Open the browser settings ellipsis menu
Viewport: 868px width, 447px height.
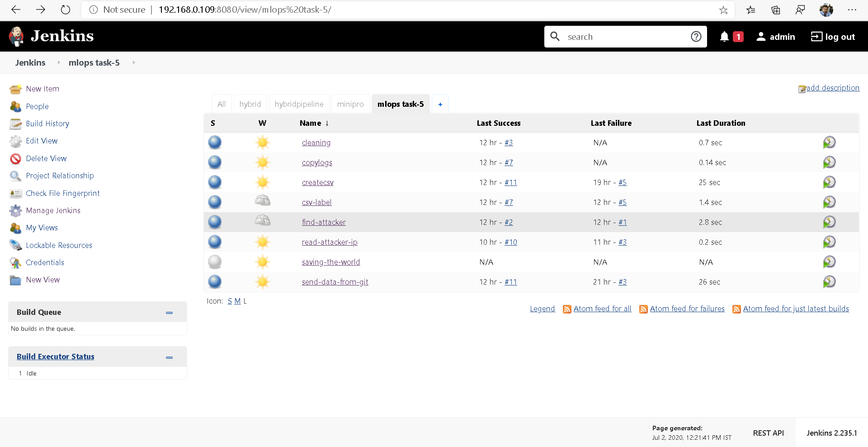pyautogui.click(x=852, y=10)
